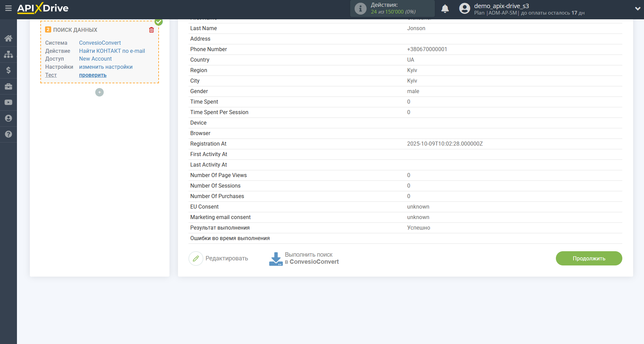Click изменить настройки link
Screen dimensions: 644x344
tap(106, 67)
